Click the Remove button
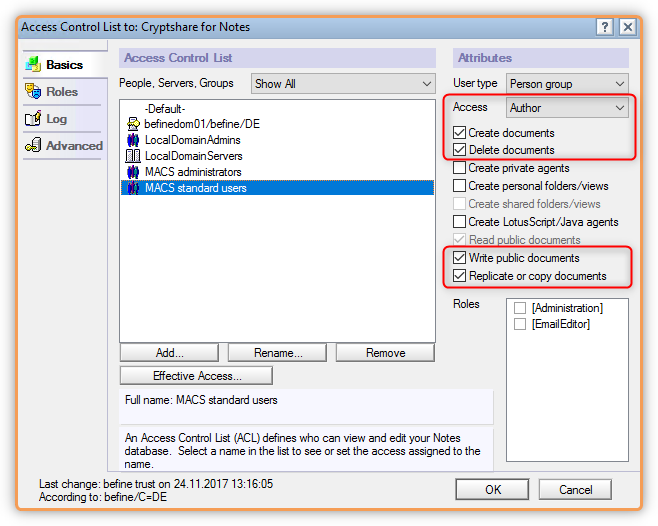 [x=385, y=353]
